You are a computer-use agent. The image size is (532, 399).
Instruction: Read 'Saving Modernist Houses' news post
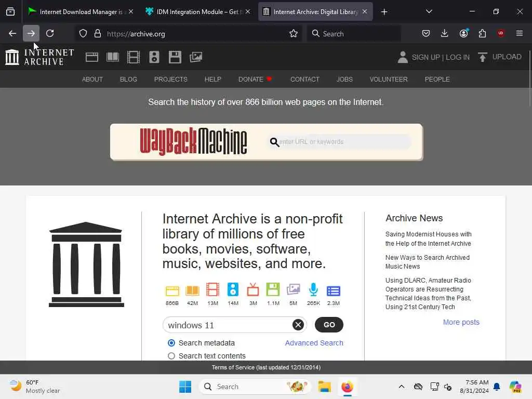pos(428,239)
